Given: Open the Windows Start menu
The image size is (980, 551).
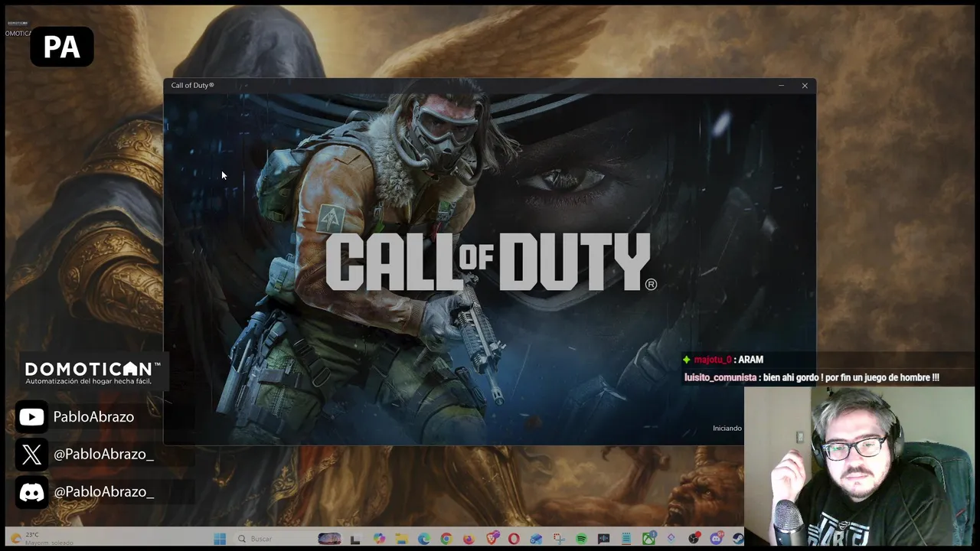Looking at the screenshot, I should (x=220, y=539).
